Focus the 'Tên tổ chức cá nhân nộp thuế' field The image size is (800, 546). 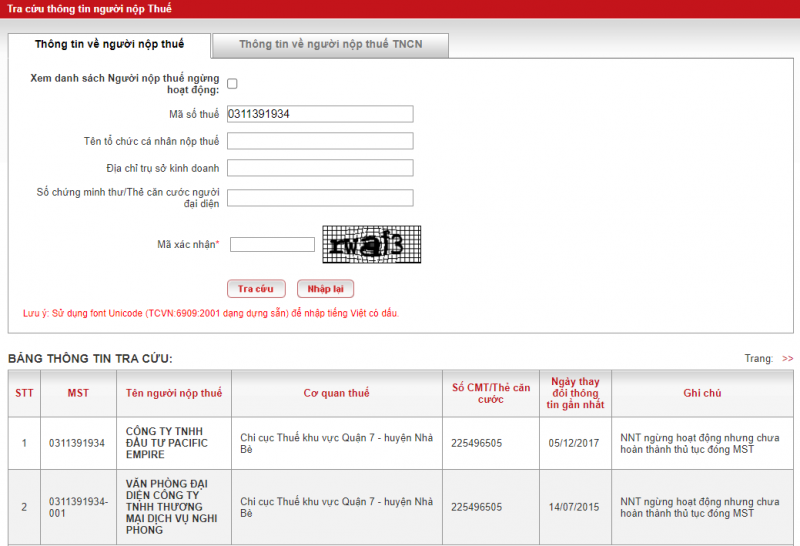pos(320,141)
